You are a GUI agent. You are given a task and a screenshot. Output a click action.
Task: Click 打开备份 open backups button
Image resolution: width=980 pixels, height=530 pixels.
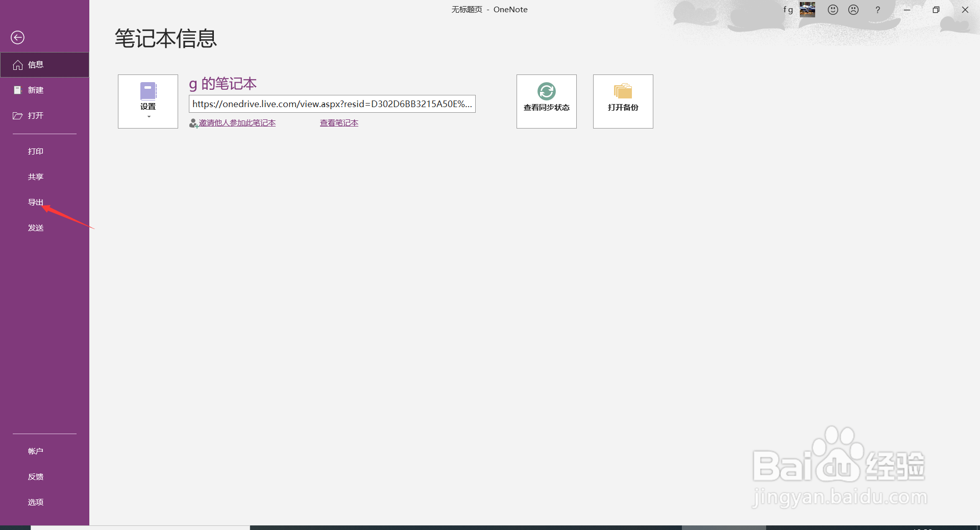point(623,102)
